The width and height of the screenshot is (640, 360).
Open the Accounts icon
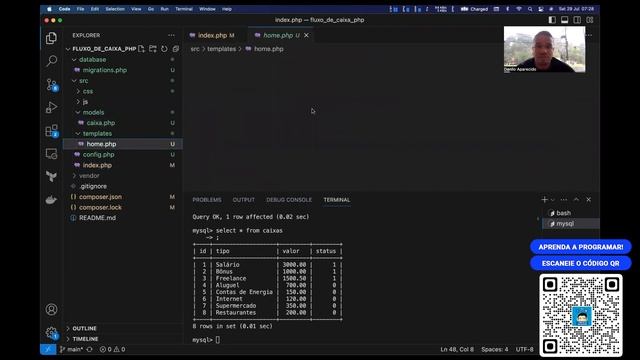(51, 309)
